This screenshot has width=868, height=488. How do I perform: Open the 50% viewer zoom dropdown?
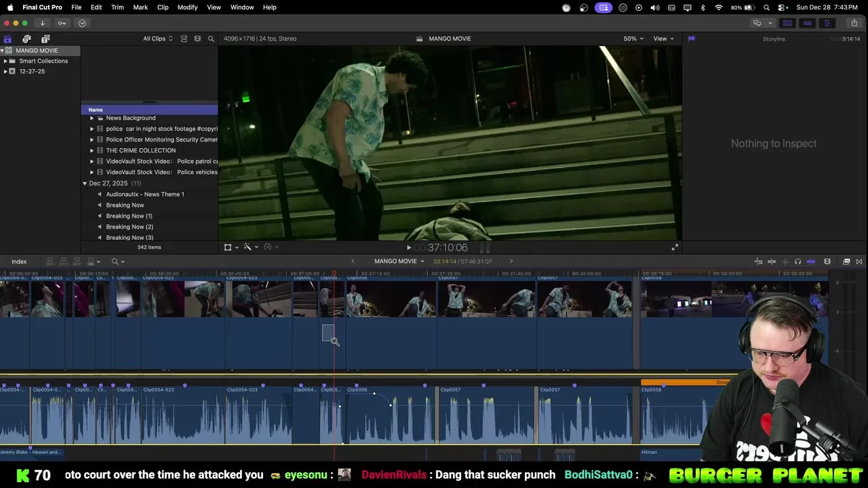[x=633, y=39]
